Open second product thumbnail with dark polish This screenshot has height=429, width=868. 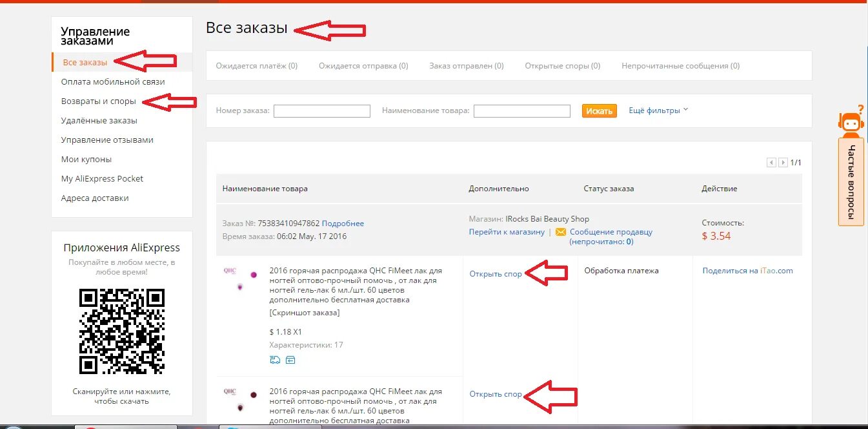(240, 399)
